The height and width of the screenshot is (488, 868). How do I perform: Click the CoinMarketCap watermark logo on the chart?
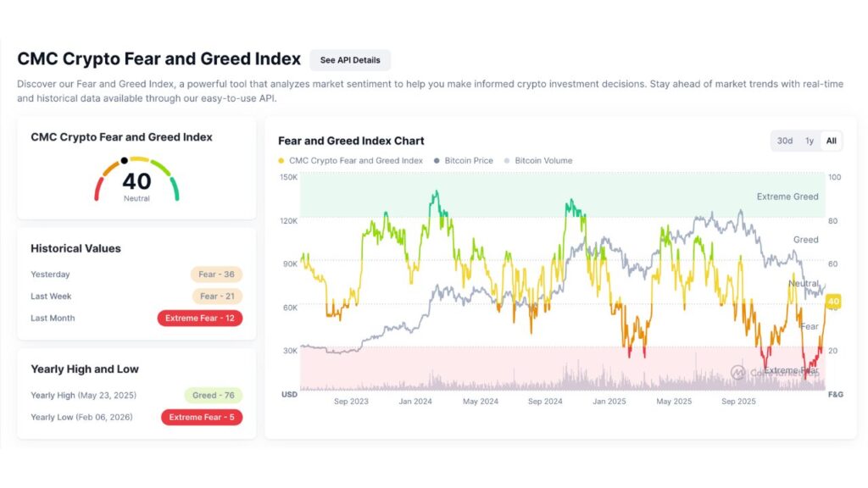(737, 370)
